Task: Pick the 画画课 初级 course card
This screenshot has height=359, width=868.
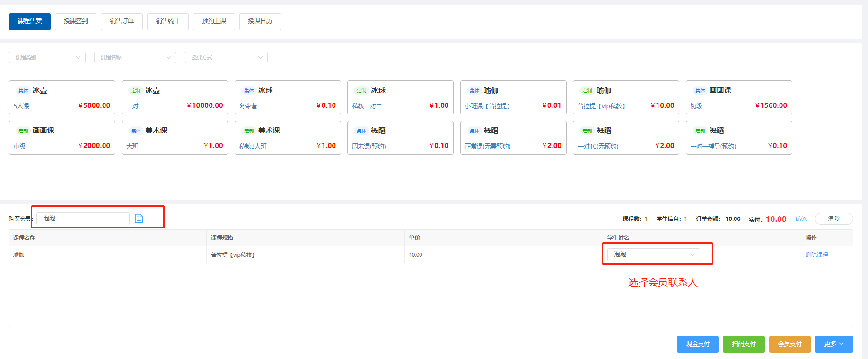Action: pos(738,97)
